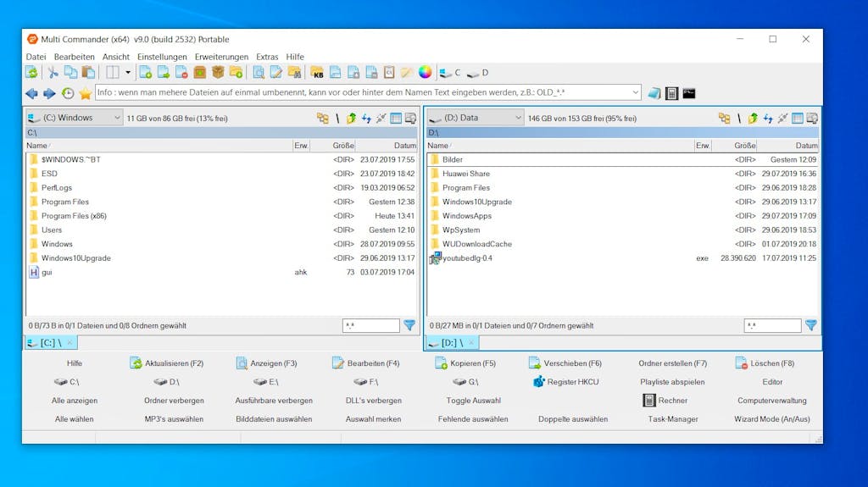Close the [D:] \ tab
The width and height of the screenshot is (868, 487).
[471, 342]
